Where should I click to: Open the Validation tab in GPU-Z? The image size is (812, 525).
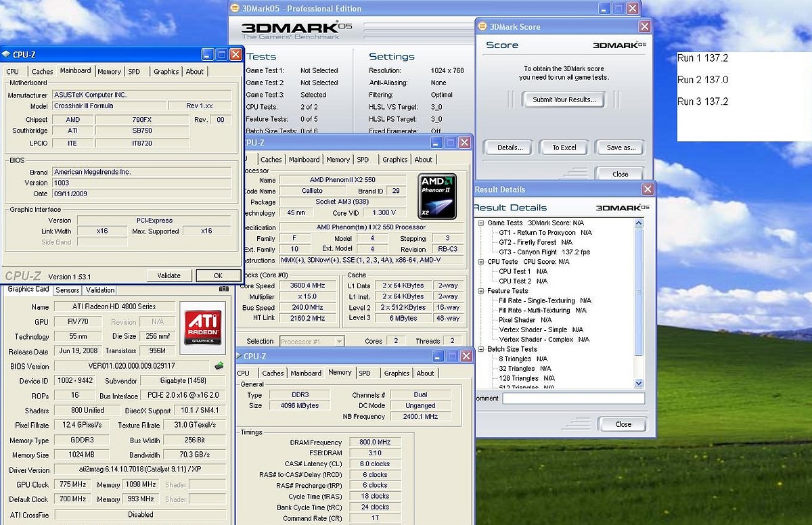tap(100, 290)
